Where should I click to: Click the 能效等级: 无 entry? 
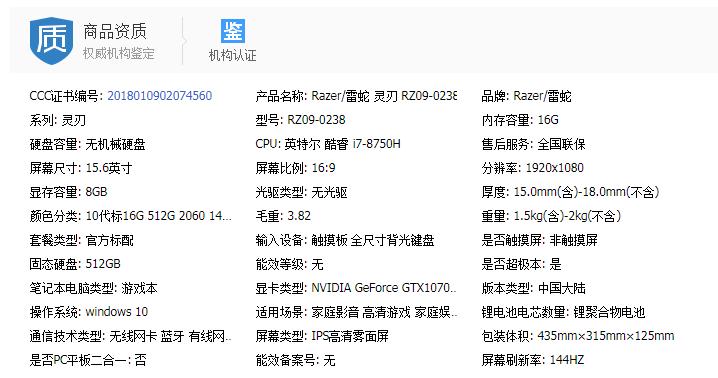click(289, 264)
